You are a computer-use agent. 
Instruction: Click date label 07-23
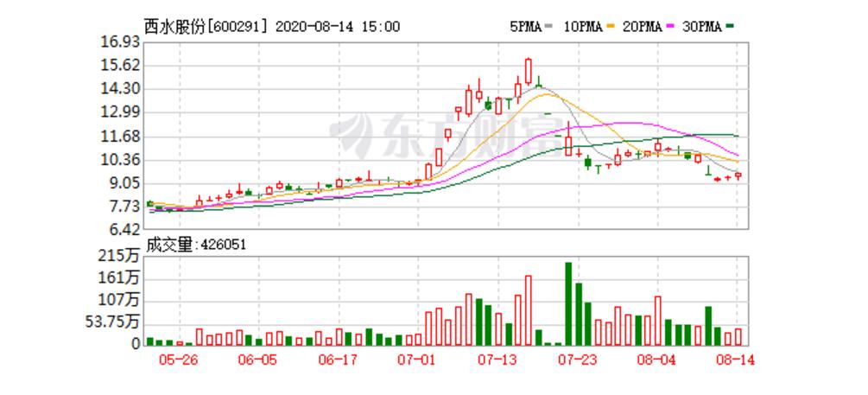tap(577, 360)
